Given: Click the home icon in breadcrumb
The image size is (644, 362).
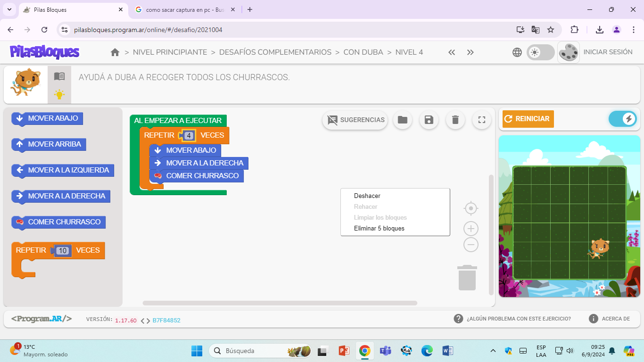Looking at the screenshot, I should coord(115,52).
